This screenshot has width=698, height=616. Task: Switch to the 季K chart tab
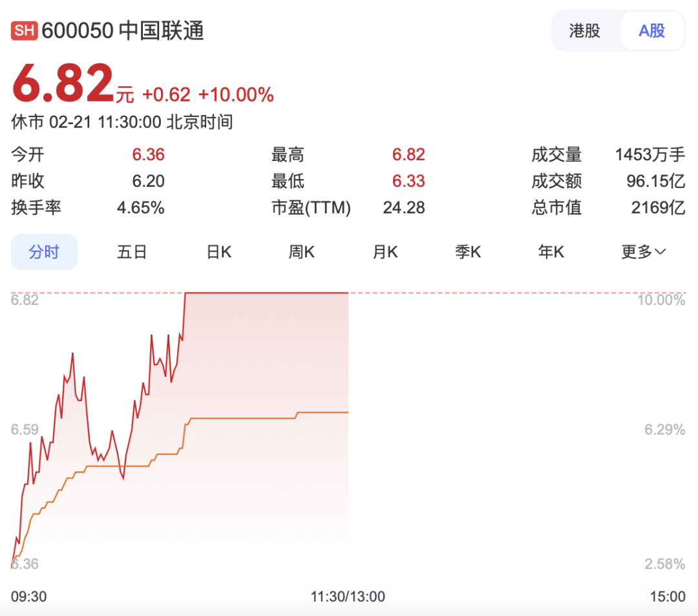pos(468,252)
